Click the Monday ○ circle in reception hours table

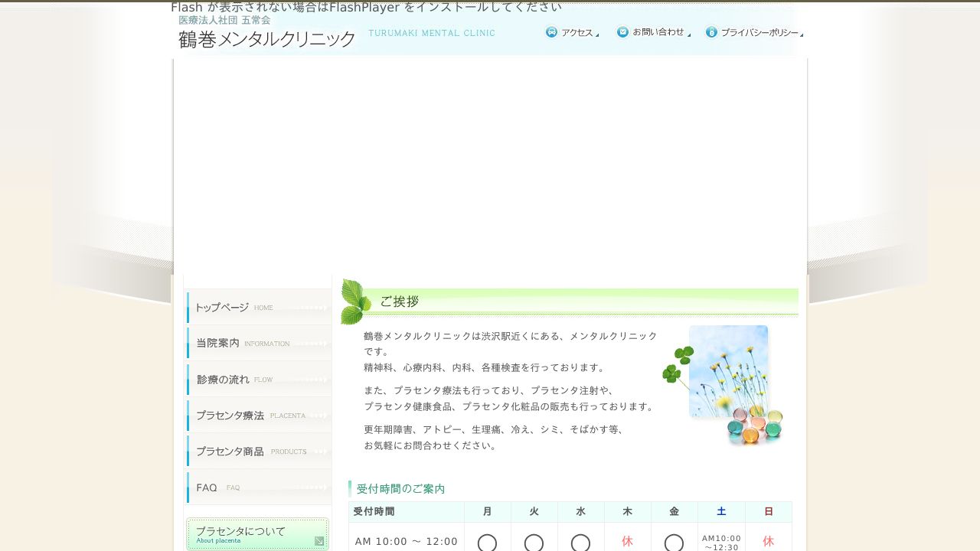tap(487, 543)
